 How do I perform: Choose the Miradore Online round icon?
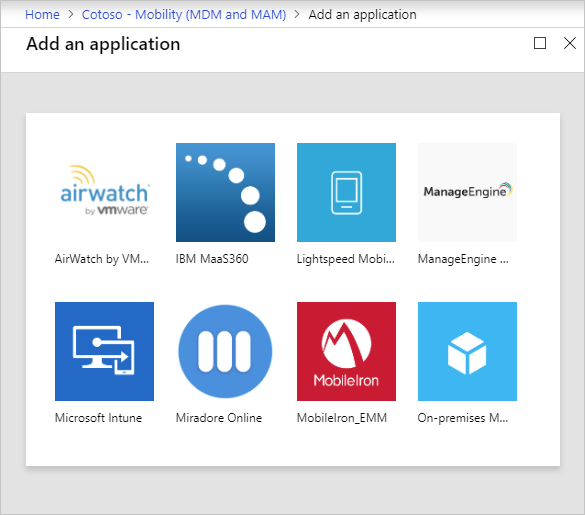[x=225, y=351]
